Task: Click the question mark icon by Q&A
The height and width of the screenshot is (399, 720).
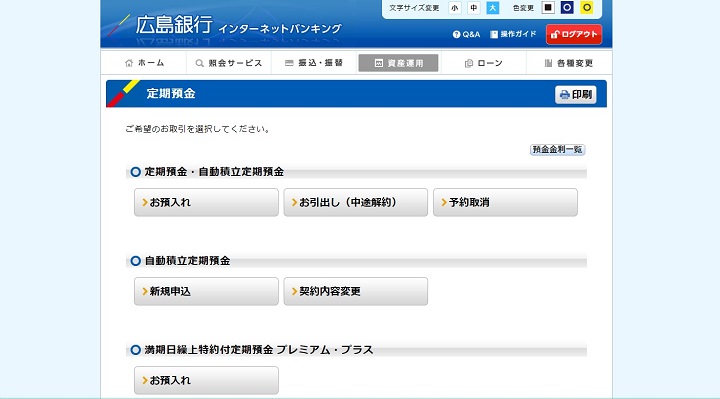Action: 456,34
